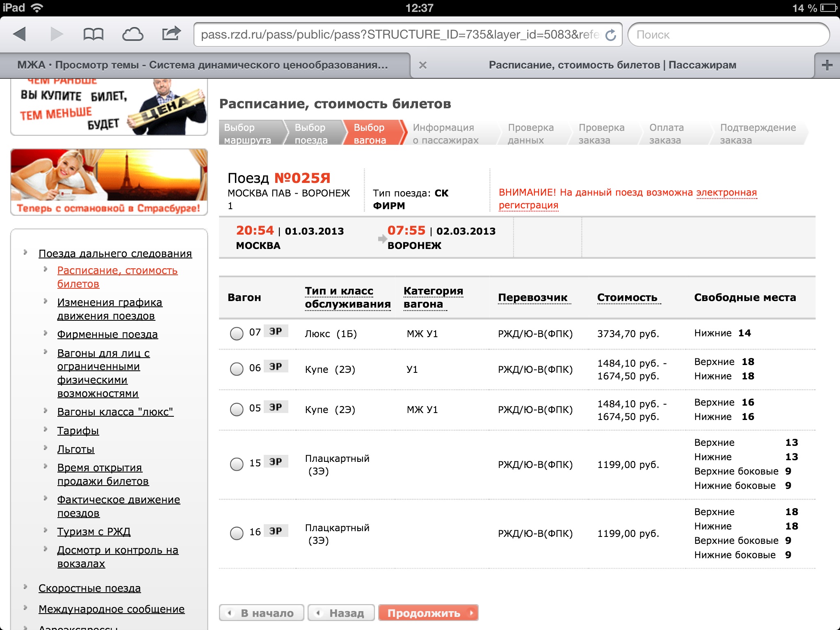The height and width of the screenshot is (630, 840).
Task: Go to Выбор поезда step
Action: [x=311, y=134]
